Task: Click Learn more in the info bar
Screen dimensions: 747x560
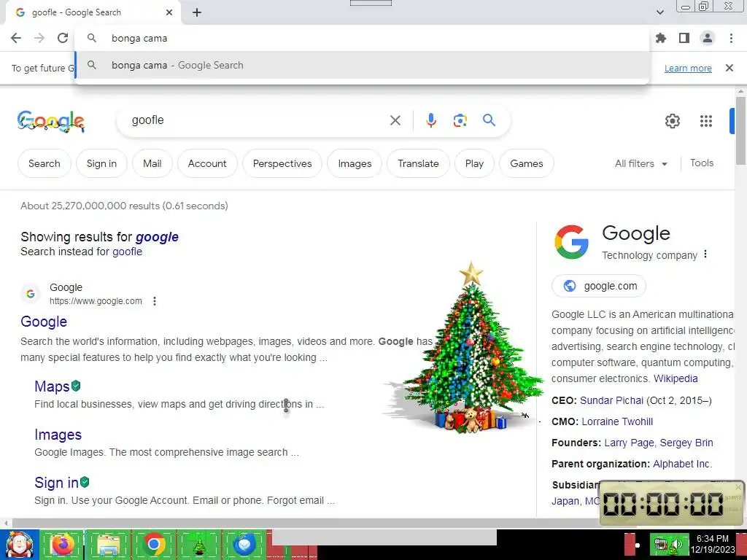Action: point(688,68)
